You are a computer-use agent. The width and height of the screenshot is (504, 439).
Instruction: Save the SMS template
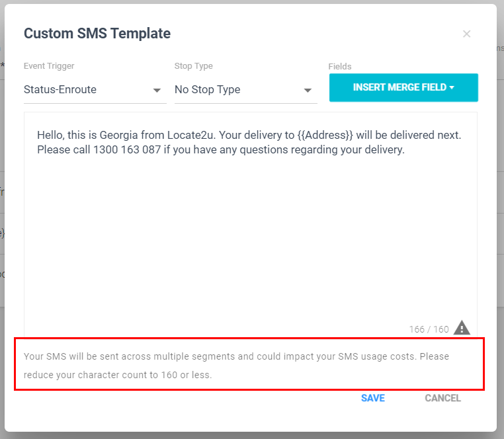pos(373,398)
